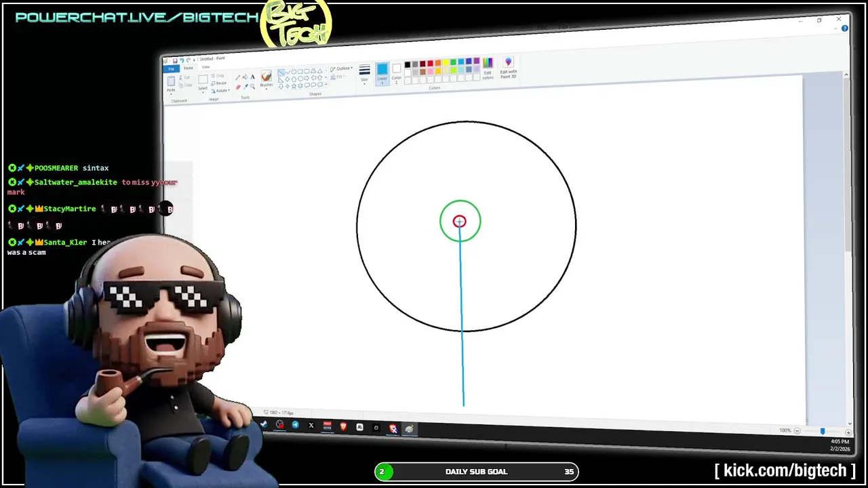868x488 pixels.
Task: Open the customize quick access toolbar arrow
Action: tap(194, 60)
